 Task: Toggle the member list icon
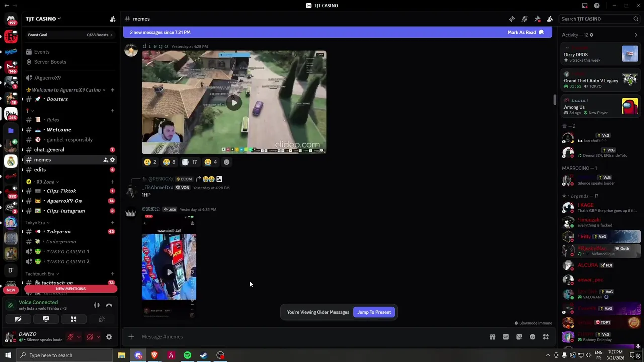550,19
